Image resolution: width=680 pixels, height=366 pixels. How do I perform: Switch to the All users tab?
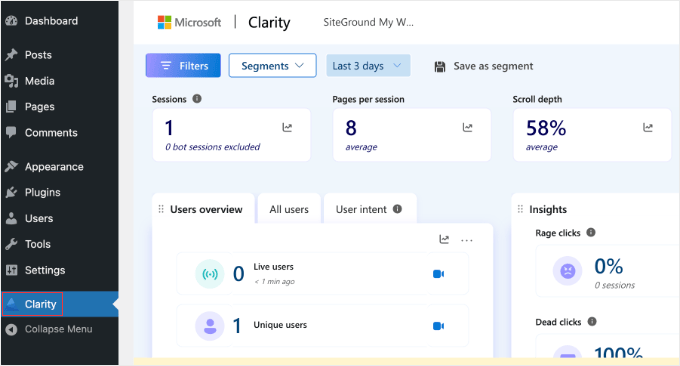(289, 209)
